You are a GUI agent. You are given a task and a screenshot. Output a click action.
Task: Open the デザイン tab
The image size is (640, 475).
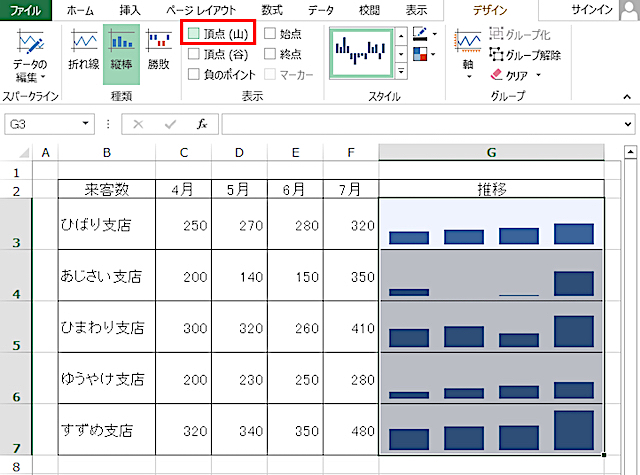coord(490,10)
